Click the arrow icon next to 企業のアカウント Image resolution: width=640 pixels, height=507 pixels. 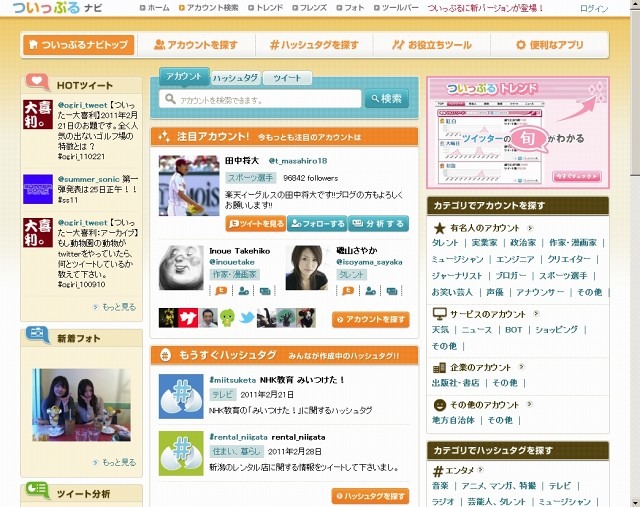point(521,367)
